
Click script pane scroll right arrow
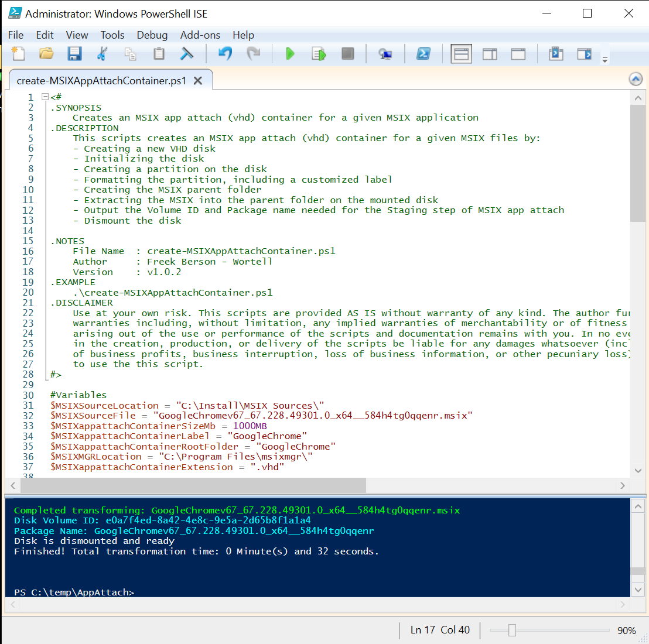coord(622,485)
